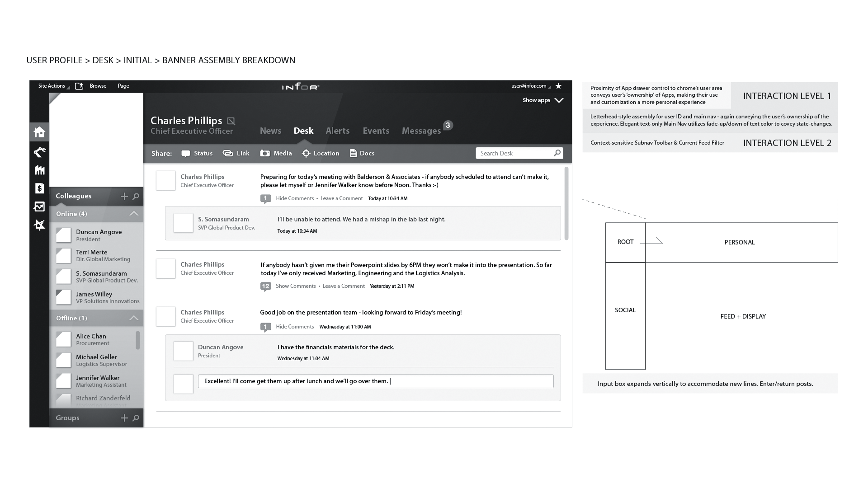This screenshot has width=868, height=488.
Task: Add a colleague with the plus icon
Action: pyautogui.click(x=124, y=196)
